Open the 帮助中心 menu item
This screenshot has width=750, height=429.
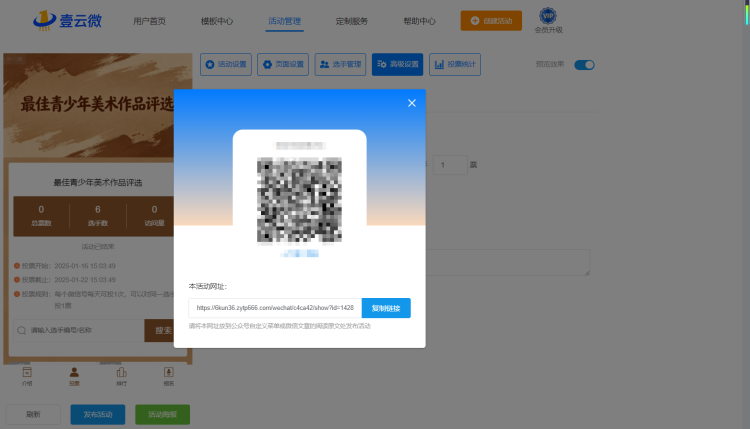pos(419,21)
